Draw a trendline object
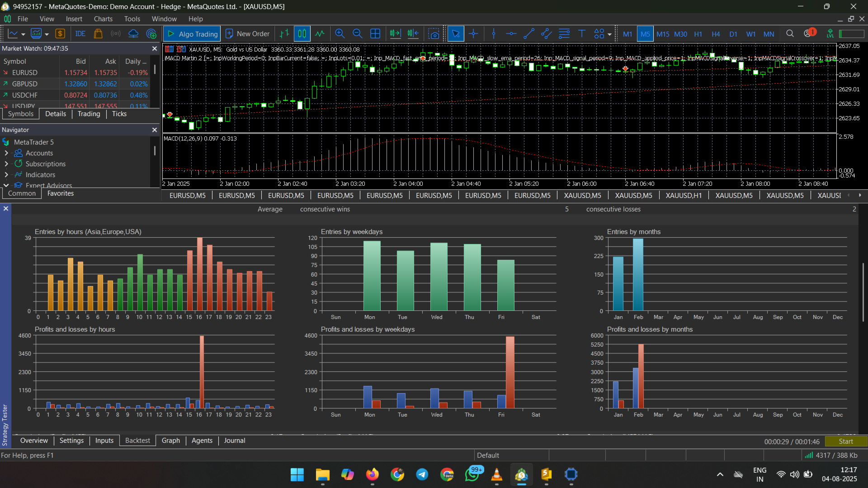Screen dimensions: 868x488 tap(529, 34)
